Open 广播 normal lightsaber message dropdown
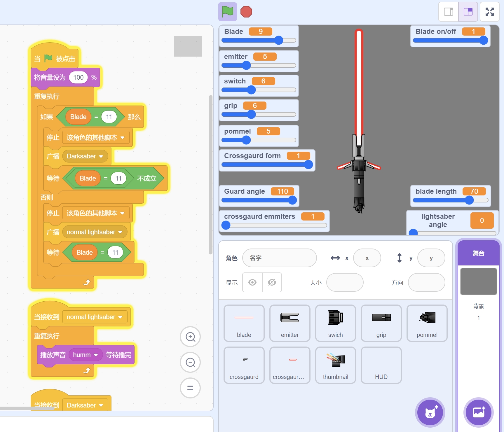 (x=95, y=232)
